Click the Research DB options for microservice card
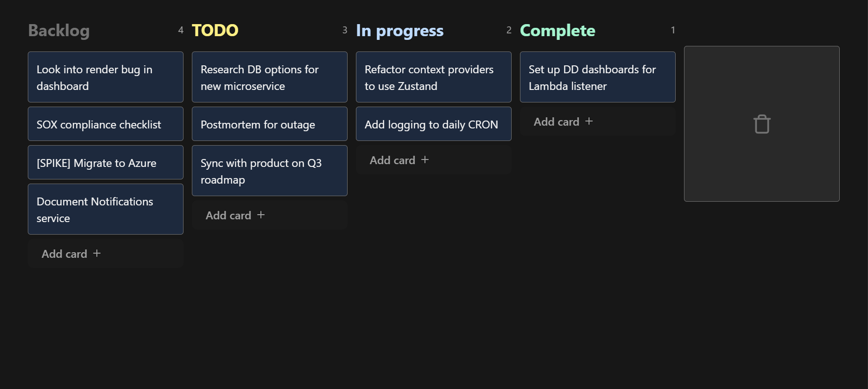Image resolution: width=868 pixels, height=389 pixels. [x=269, y=77]
